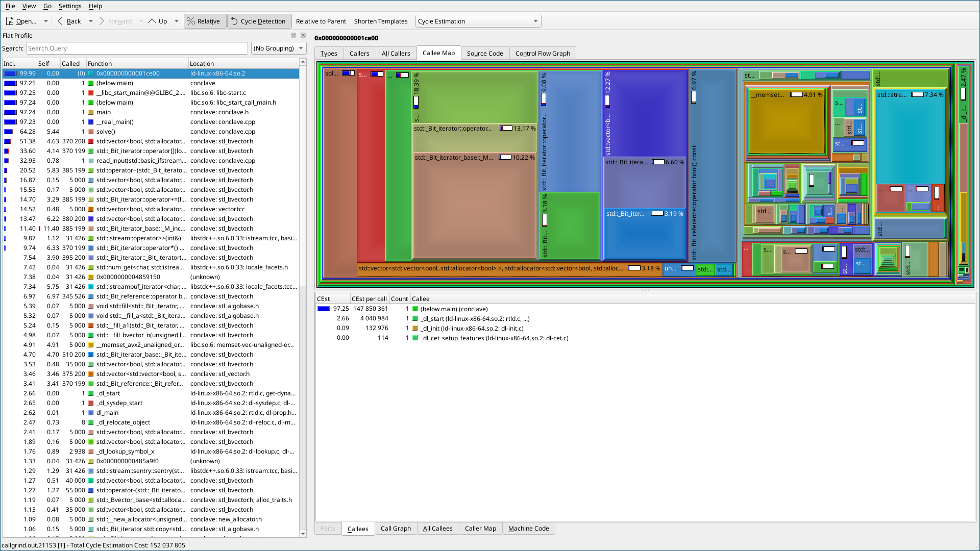Click the Search Query field
Viewport: 980px width, 551px height.
pyautogui.click(x=137, y=48)
